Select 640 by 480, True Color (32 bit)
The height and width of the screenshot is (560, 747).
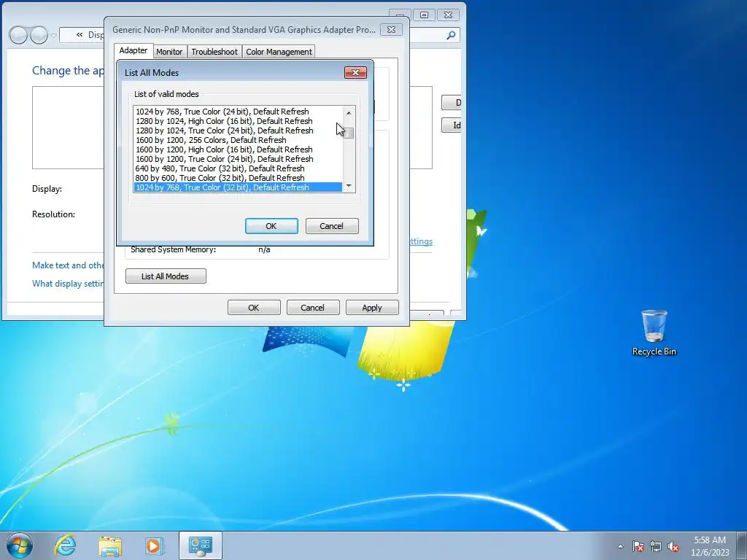(x=238, y=168)
